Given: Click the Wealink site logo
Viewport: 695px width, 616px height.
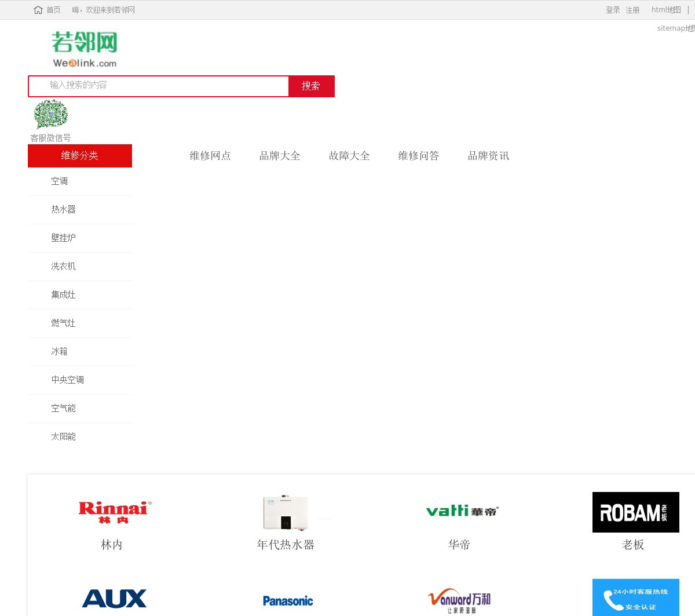Looking at the screenshot, I should coord(85,49).
